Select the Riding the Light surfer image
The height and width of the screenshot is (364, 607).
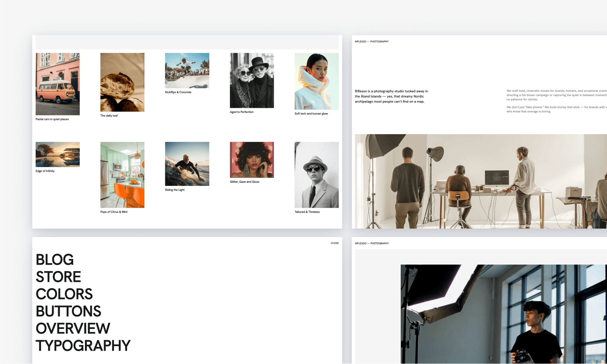187,164
